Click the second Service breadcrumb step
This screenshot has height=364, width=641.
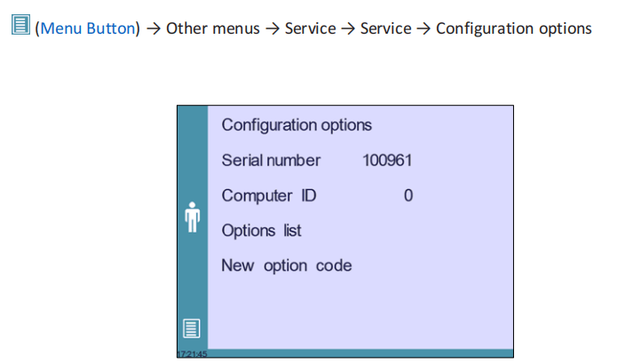pos(385,28)
